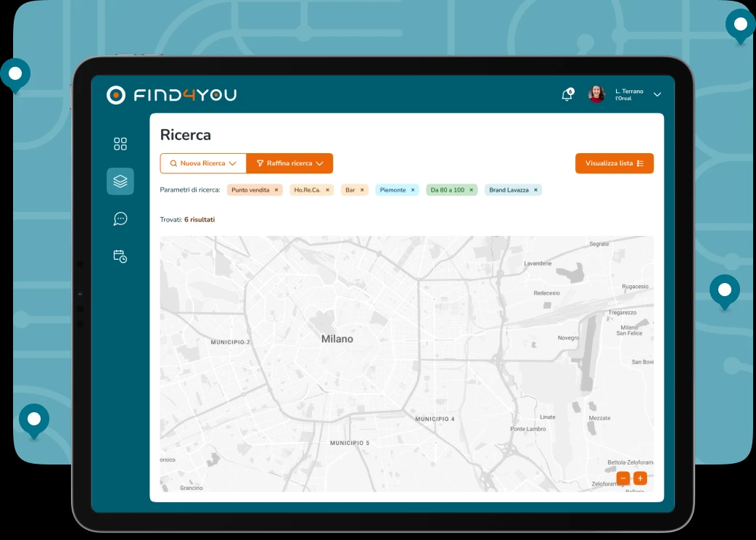
Task: Remove the Brand Lavazza filter tag
Action: click(x=535, y=190)
